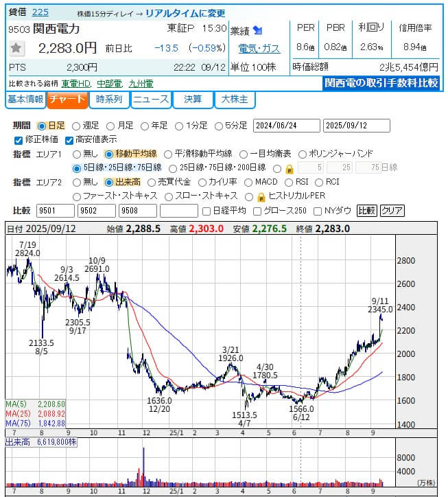Image resolution: width=448 pixels, height=497 pixels.
Task: Select 無し for Area 1 indicator
Action: click(77, 154)
